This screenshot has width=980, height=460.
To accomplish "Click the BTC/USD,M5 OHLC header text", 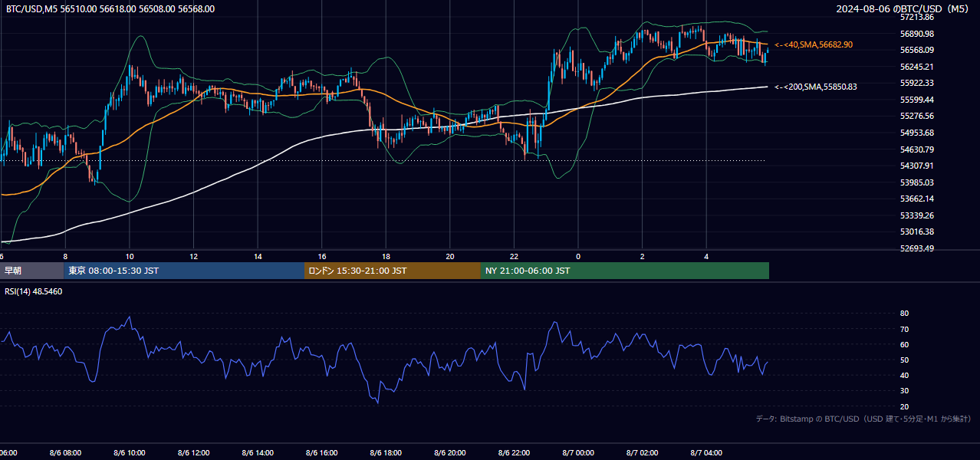I will point(110,9).
